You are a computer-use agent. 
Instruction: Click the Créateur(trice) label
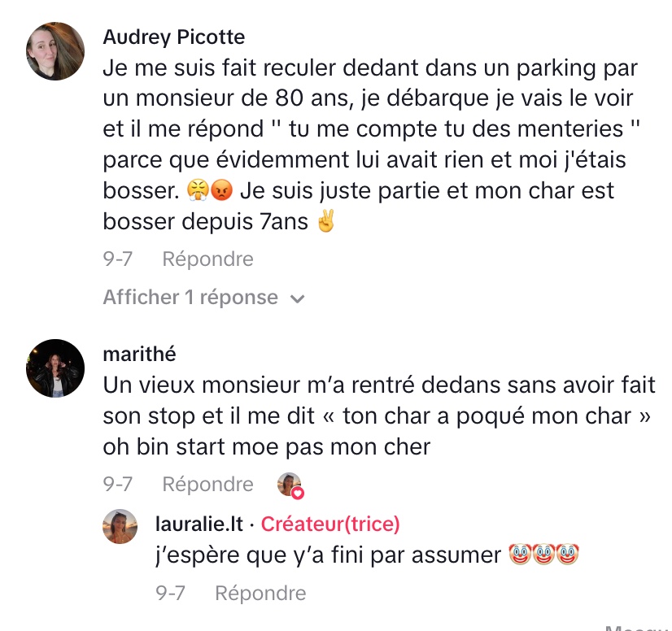330,524
